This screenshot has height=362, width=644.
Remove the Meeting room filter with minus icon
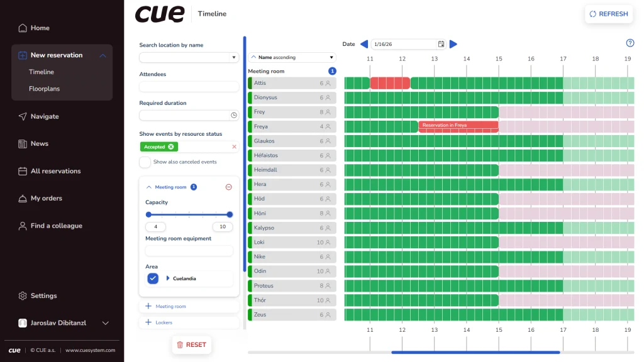[228, 187]
